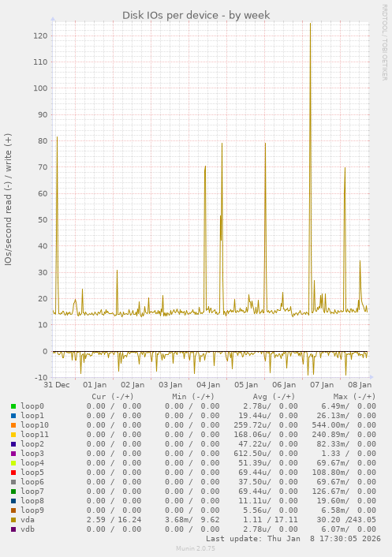Click the Max (-/+) column header

click(x=354, y=396)
